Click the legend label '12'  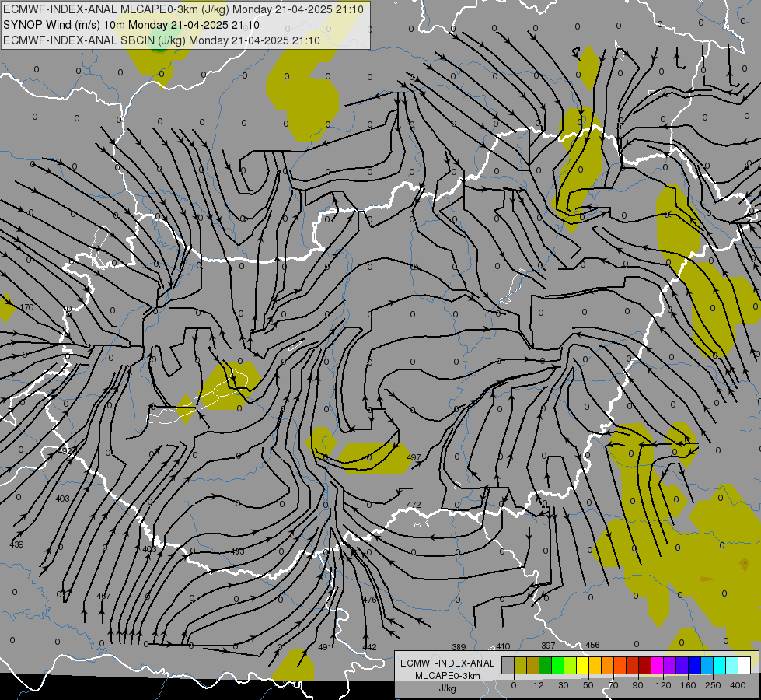point(539,685)
